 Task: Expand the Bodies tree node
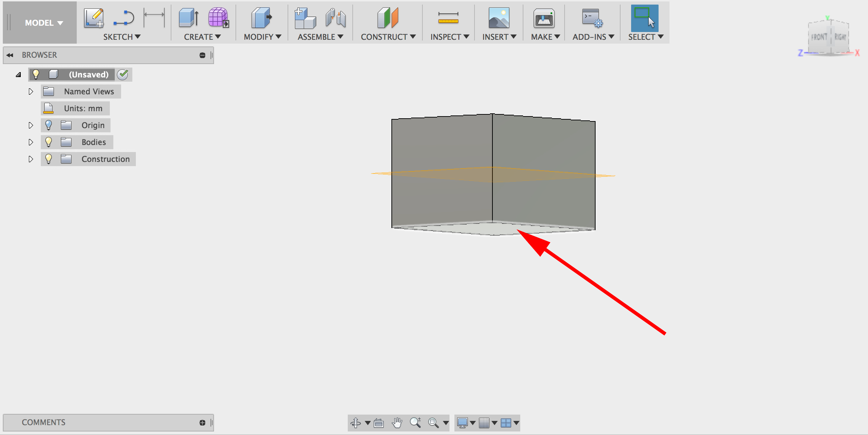pyautogui.click(x=31, y=142)
